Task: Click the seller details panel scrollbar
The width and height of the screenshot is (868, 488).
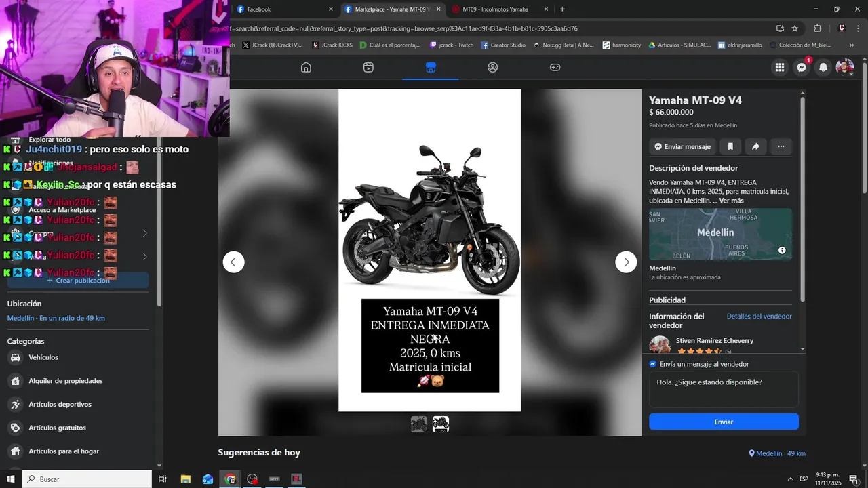Action: tap(803, 200)
